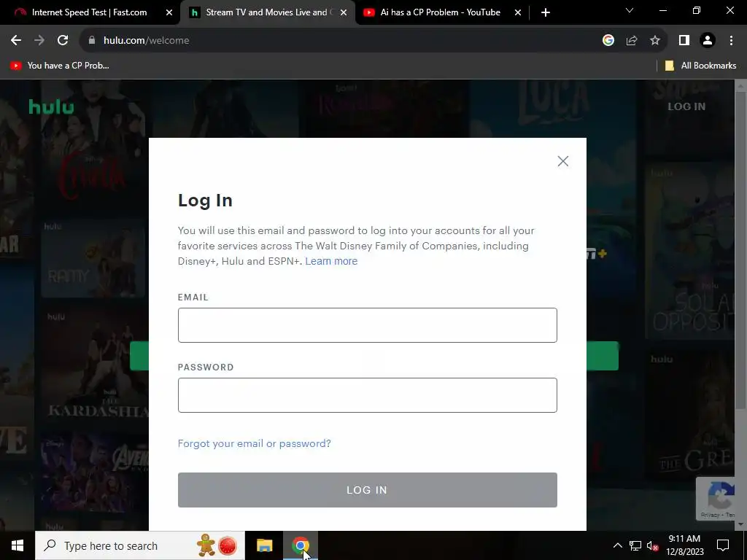
Task: Go back with the browser back arrow
Action: point(16,41)
